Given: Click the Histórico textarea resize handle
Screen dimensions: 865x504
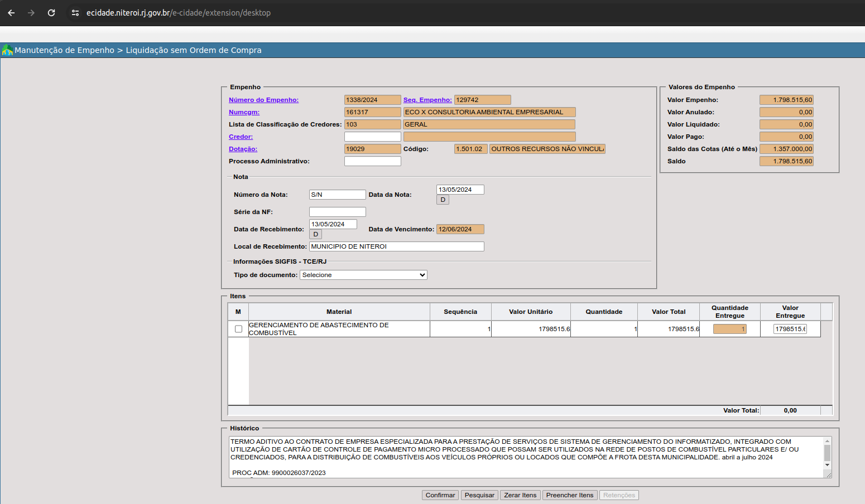Looking at the screenshot, I should (828, 475).
